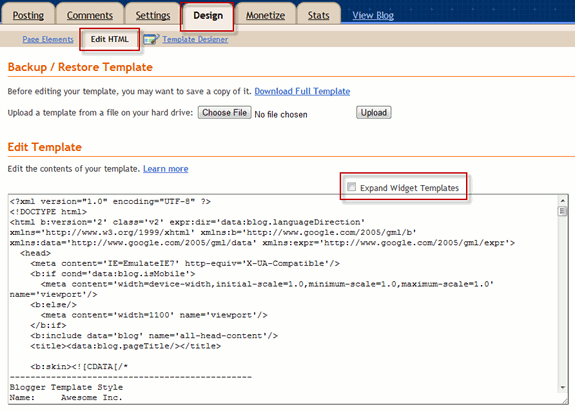Click the code editor scrollbar thumb

[x=563, y=211]
